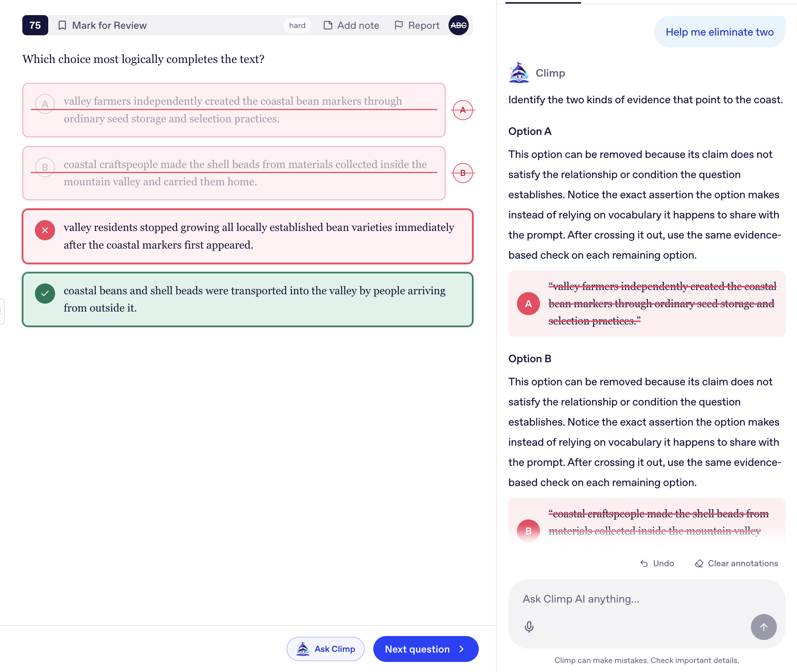This screenshot has width=797, height=672.
Task: Go to the Next question
Action: tap(425, 649)
